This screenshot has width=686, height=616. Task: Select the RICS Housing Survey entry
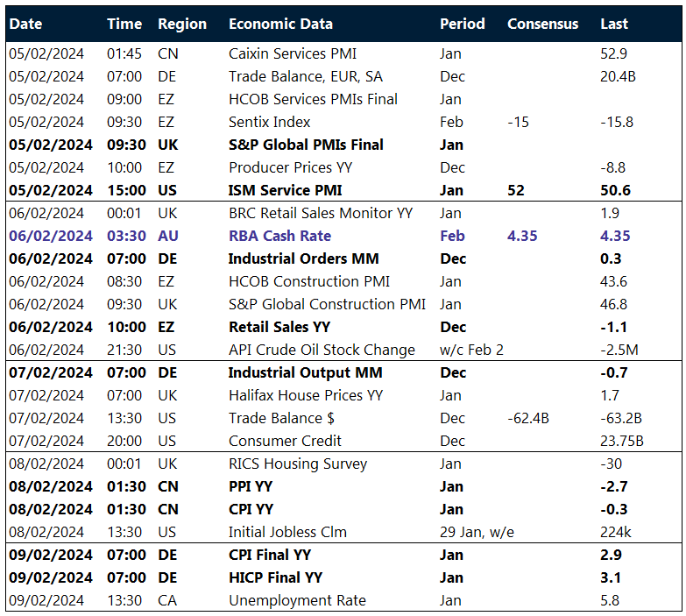point(298,464)
